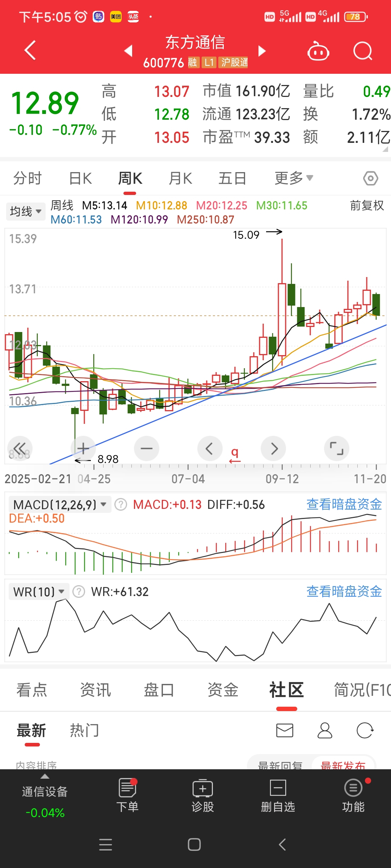Viewport: 391px width, 868px height.
Task: Zoom out chart with minus button
Action: point(147,448)
